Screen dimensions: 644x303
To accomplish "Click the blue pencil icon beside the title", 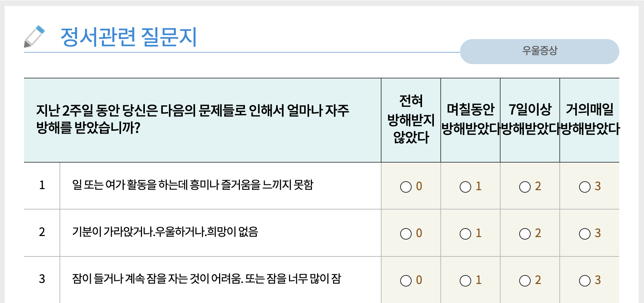I will pyautogui.click(x=35, y=36).
